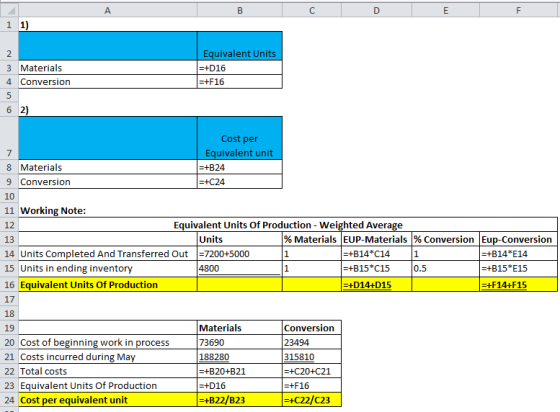The image size is (560, 412).
Task: Click cell containing =+D14+D15
Action: coord(376,285)
